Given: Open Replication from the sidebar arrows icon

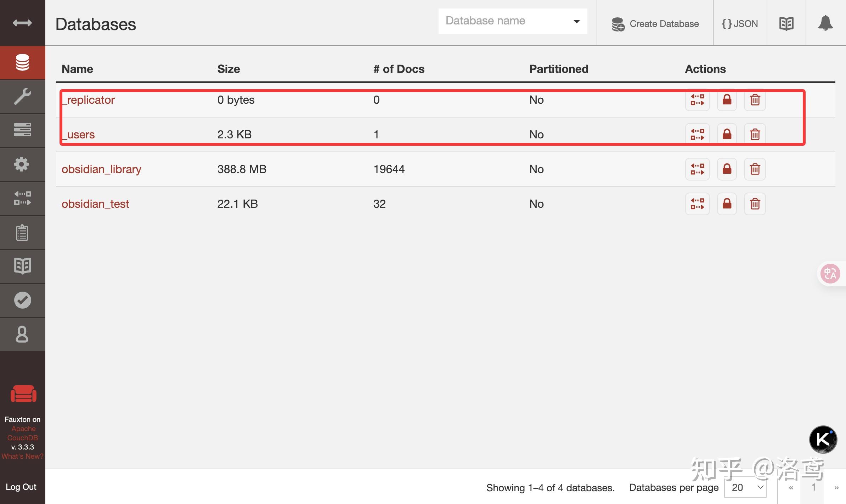Looking at the screenshot, I should pos(22,198).
